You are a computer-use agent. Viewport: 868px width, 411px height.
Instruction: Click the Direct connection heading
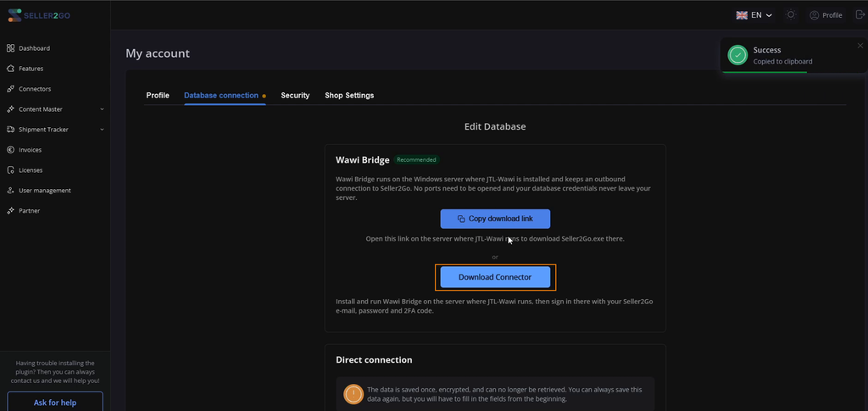(374, 359)
